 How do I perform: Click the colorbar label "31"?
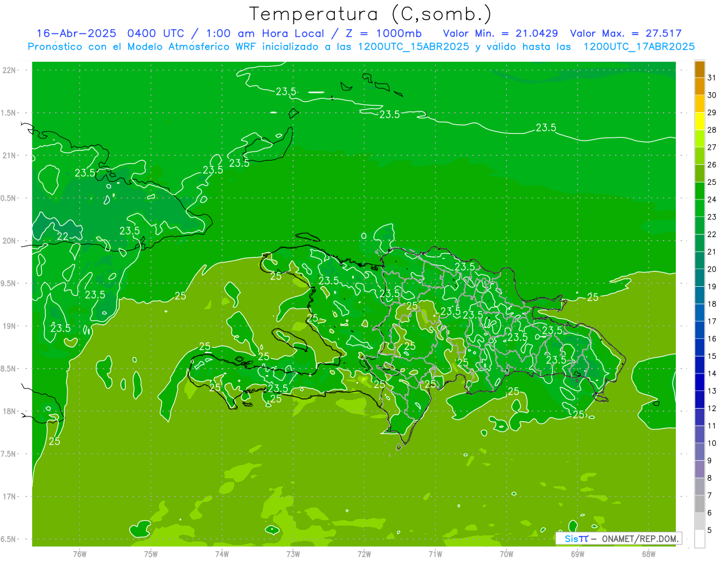coord(712,78)
